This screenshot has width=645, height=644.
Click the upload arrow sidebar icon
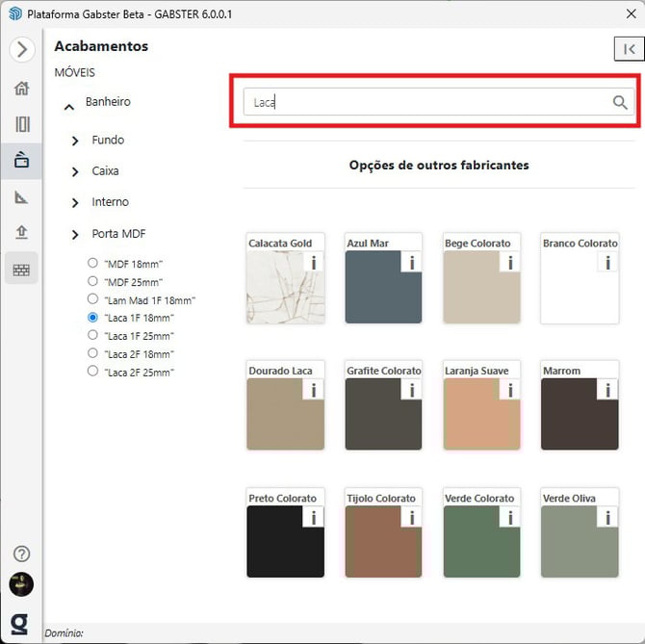[21, 232]
